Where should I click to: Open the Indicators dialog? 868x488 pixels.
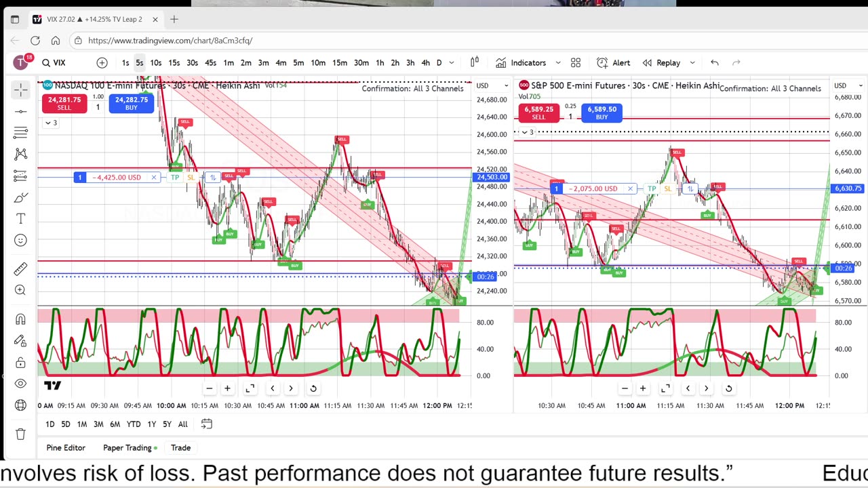click(x=521, y=63)
